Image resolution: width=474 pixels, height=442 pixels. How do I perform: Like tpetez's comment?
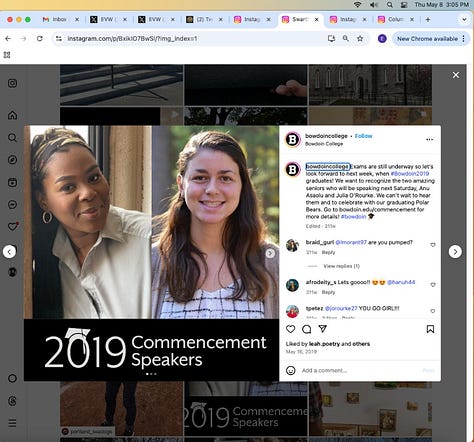tap(433, 311)
